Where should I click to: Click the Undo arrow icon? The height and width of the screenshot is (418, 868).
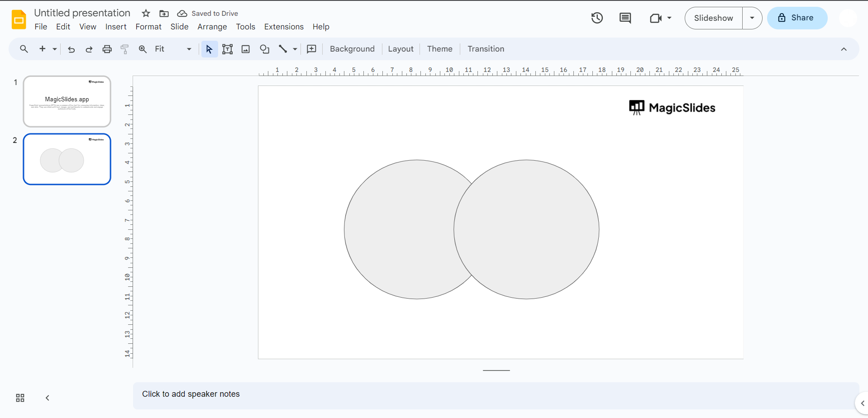71,49
